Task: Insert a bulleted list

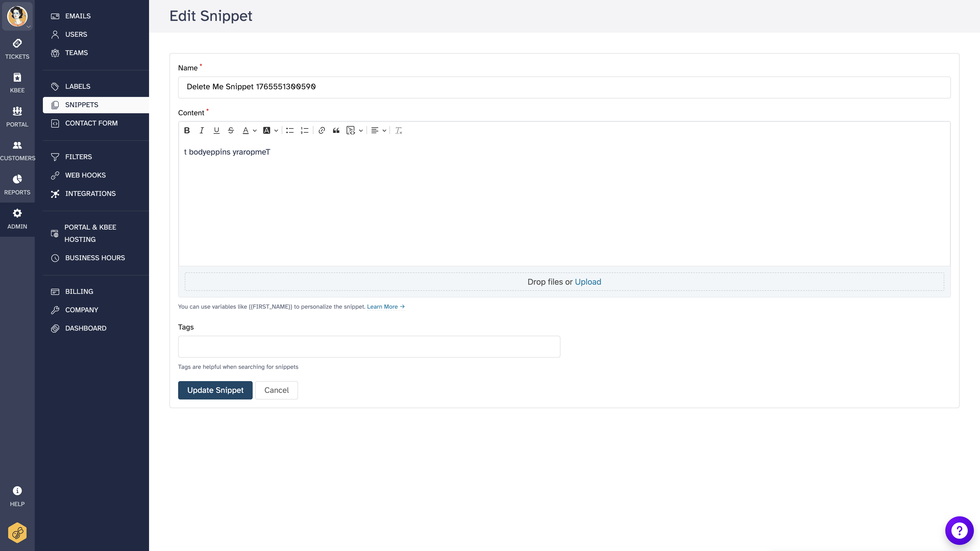Action: point(289,130)
